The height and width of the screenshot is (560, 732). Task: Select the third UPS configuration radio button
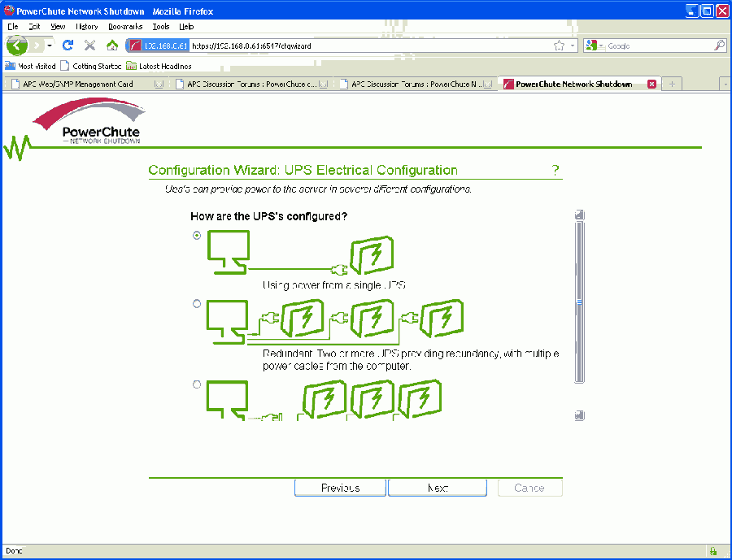(x=197, y=384)
